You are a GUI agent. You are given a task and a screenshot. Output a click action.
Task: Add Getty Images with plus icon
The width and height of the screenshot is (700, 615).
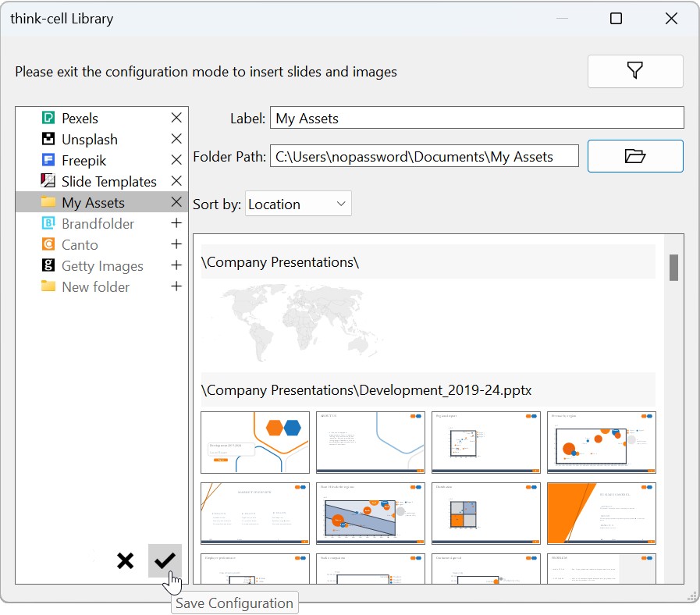point(176,265)
